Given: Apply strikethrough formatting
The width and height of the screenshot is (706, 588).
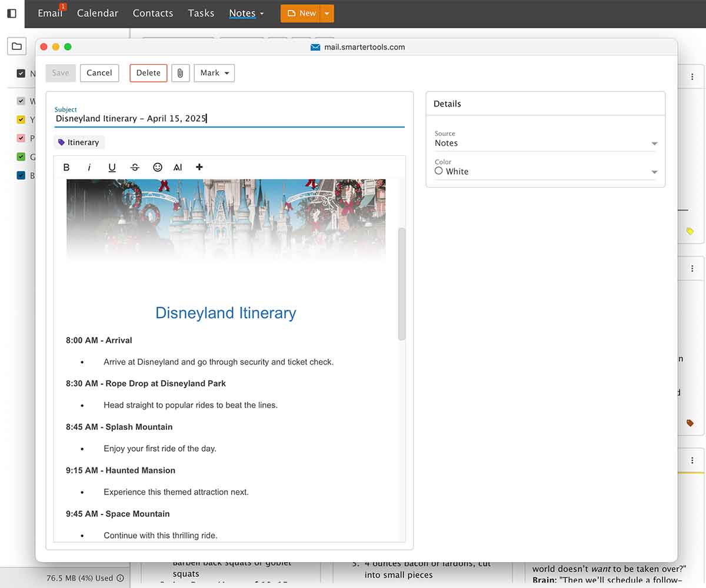Looking at the screenshot, I should click(x=135, y=168).
